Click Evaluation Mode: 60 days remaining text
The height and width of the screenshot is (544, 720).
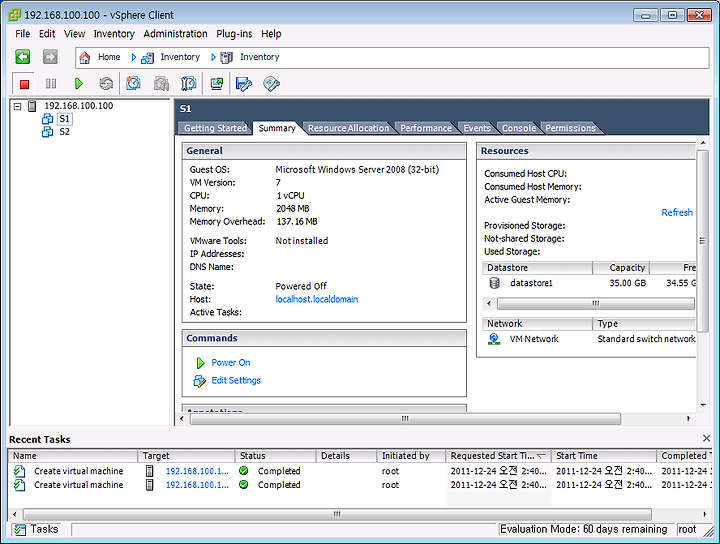583,529
